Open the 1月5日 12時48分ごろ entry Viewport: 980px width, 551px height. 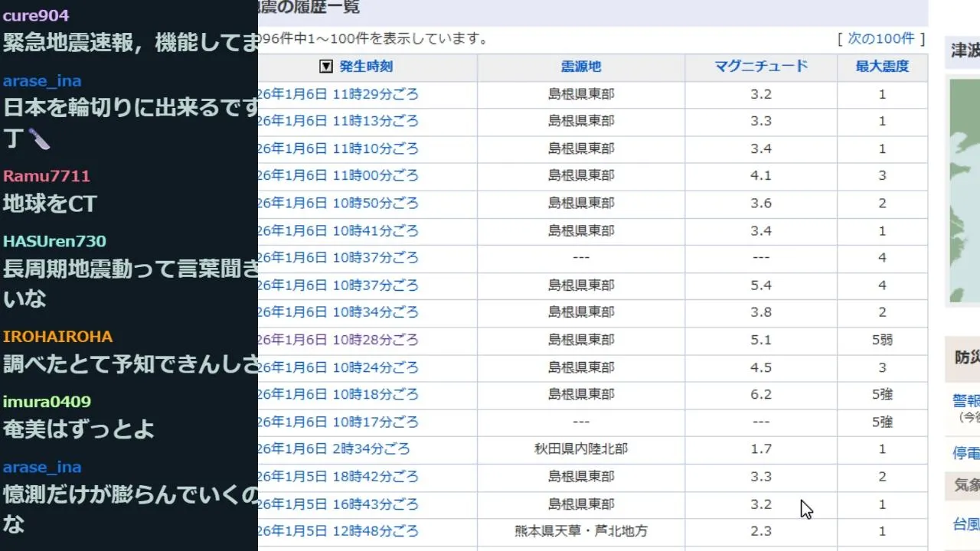pyautogui.click(x=338, y=531)
